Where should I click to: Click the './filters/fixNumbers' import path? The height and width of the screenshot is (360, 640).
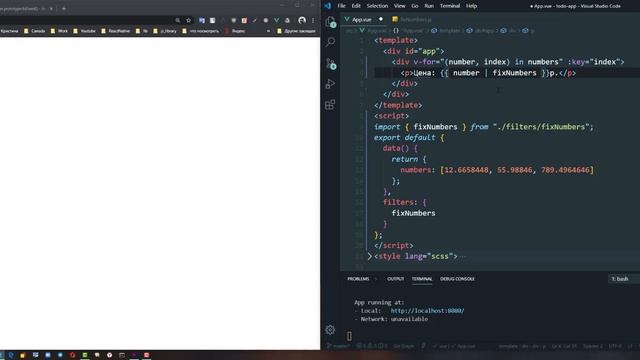point(541,127)
